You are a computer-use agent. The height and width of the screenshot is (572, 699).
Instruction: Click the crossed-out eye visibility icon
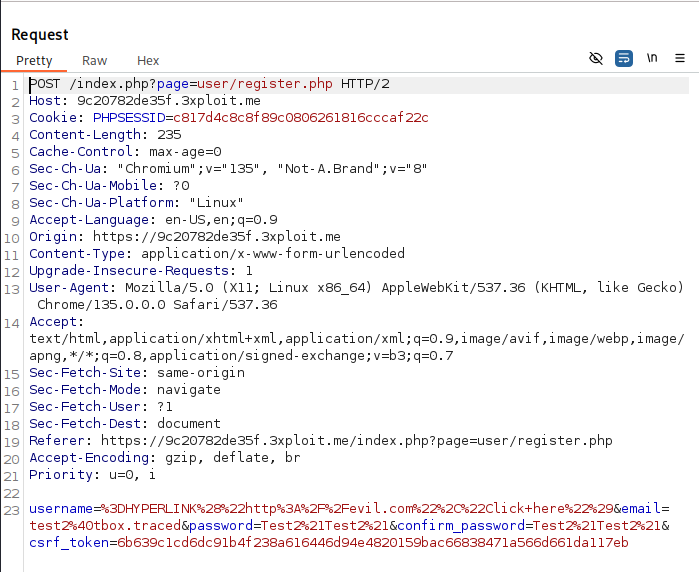tap(596, 59)
